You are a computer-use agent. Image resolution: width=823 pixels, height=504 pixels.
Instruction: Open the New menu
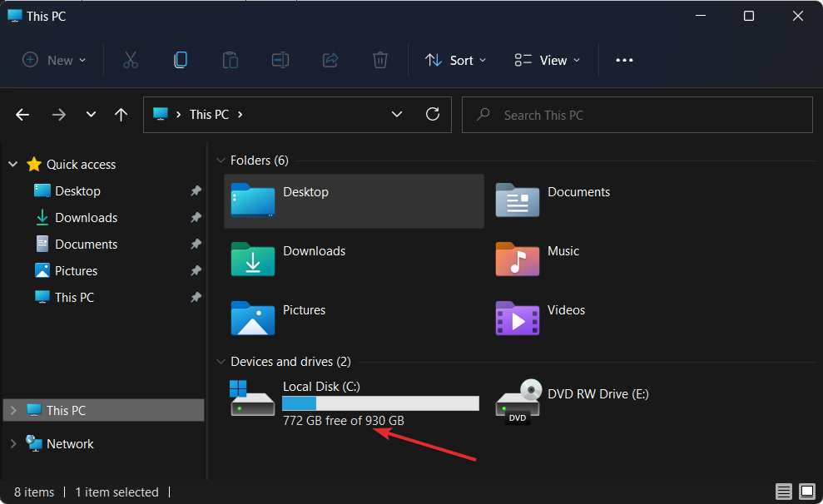click(52, 60)
